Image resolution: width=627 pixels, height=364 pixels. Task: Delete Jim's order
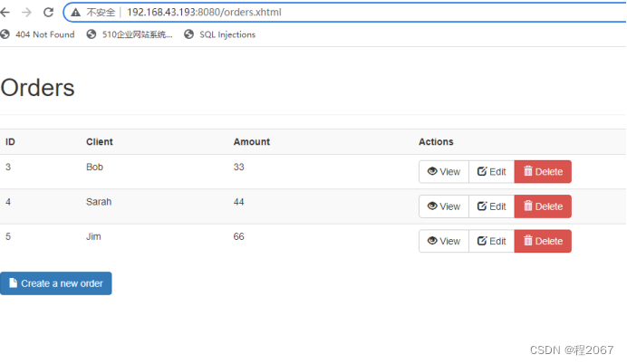[543, 242]
